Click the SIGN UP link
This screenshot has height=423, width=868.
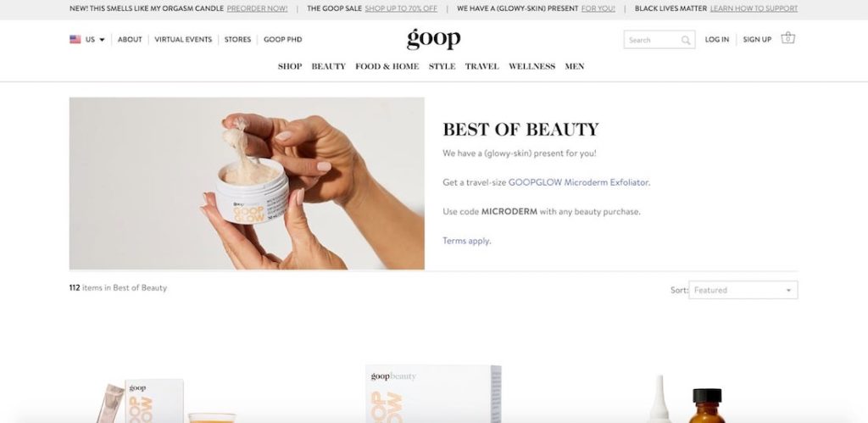pyautogui.click(x=757, y=40)
